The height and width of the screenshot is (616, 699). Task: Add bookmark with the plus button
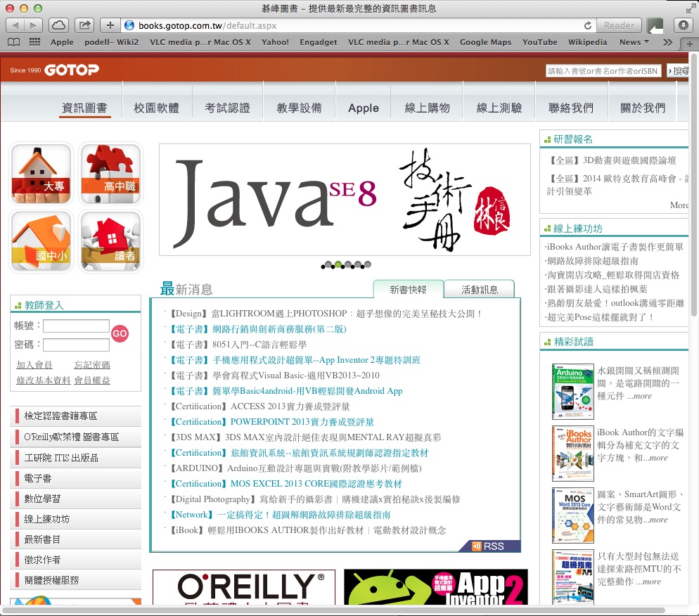[110, 25]
